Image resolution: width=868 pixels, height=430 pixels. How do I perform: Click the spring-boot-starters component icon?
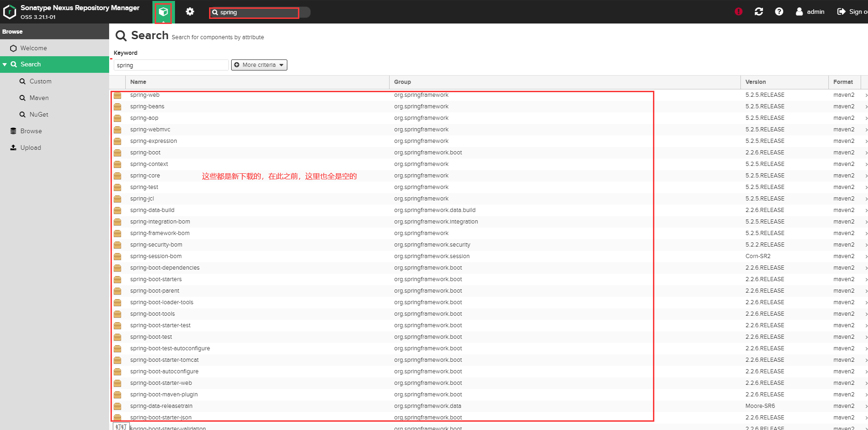[117, 279]
